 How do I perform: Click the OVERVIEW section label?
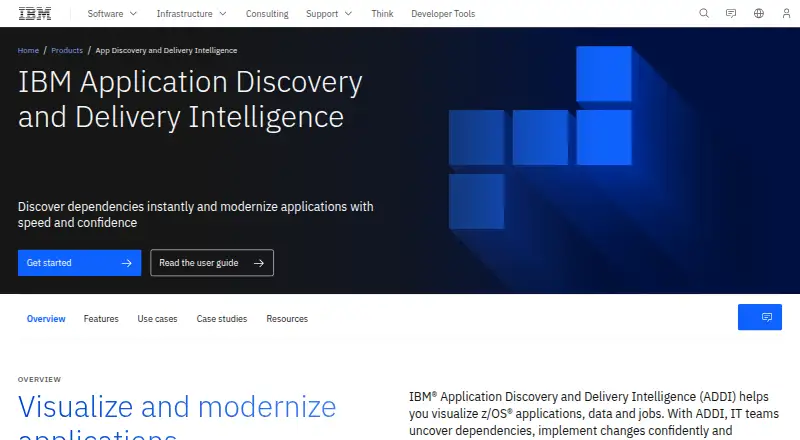tap(39, 379)
